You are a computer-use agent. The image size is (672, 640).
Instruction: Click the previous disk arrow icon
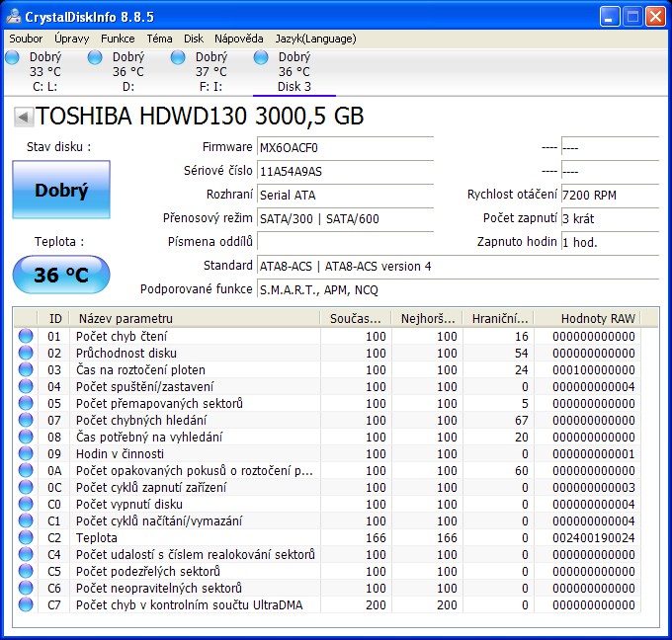pyautogui.click(x=23, y=118)
